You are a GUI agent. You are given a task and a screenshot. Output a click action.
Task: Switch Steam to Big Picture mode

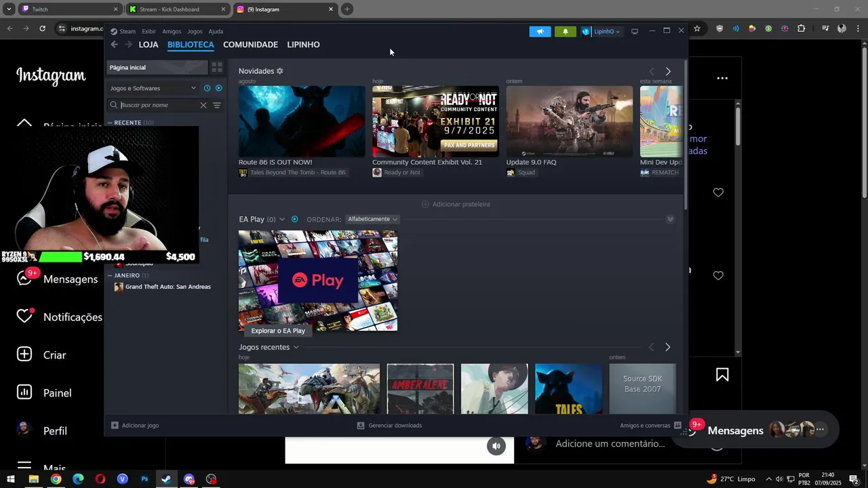[635, 31]
